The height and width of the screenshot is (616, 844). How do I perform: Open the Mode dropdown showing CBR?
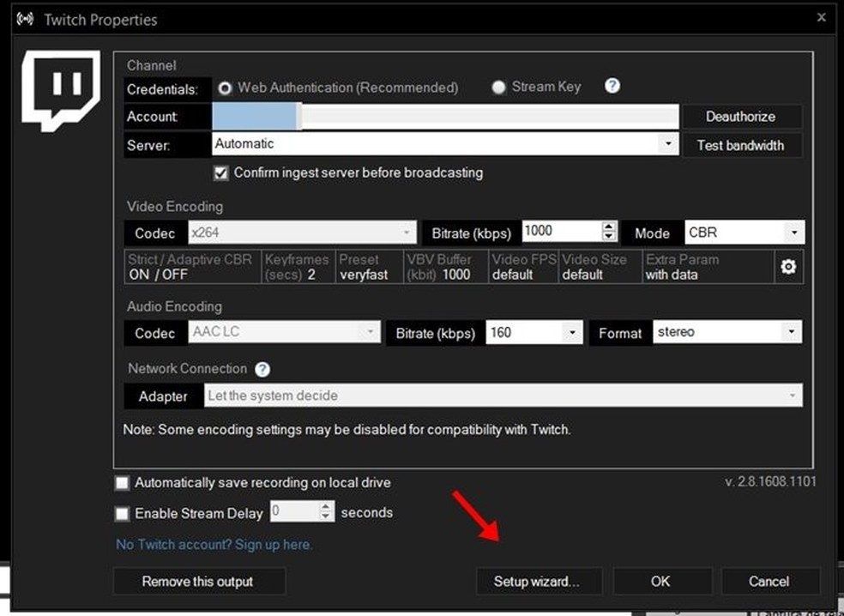point(793,232)
